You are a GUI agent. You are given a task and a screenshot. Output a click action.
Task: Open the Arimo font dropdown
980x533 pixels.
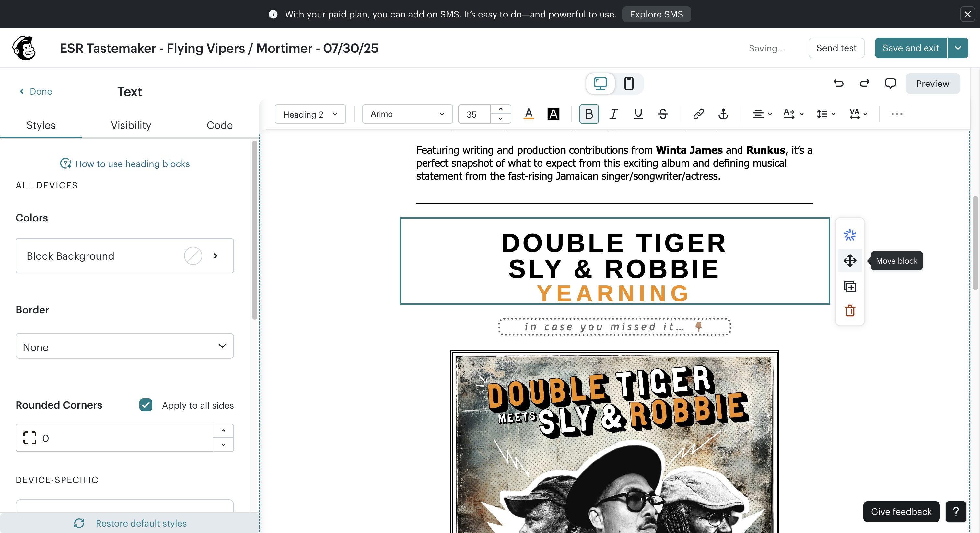point(407,114)
